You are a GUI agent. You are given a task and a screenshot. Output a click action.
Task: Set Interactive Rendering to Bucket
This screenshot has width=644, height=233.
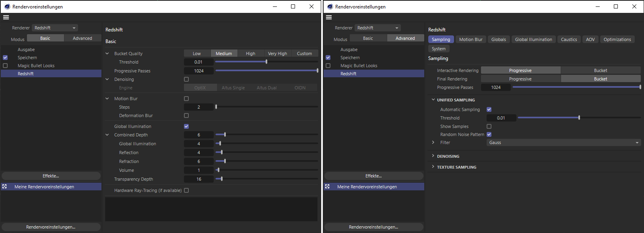point(600,70)
